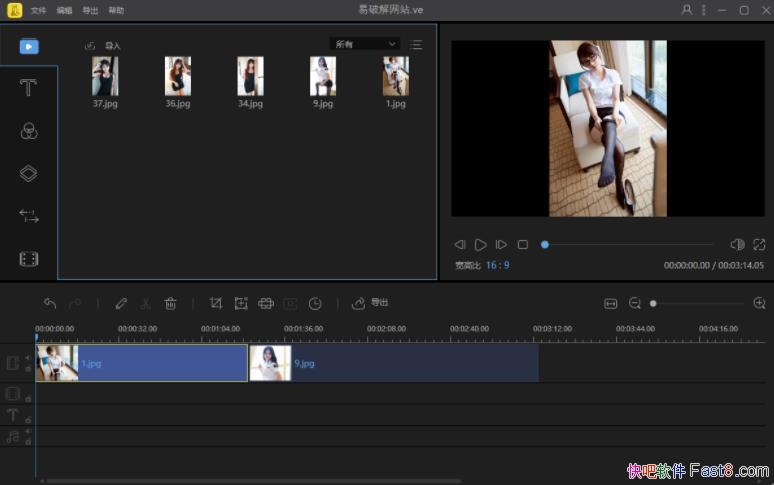774x485 pixels.
Task: Mute the music track speaker icon
Action: click(x=28, y=432)
